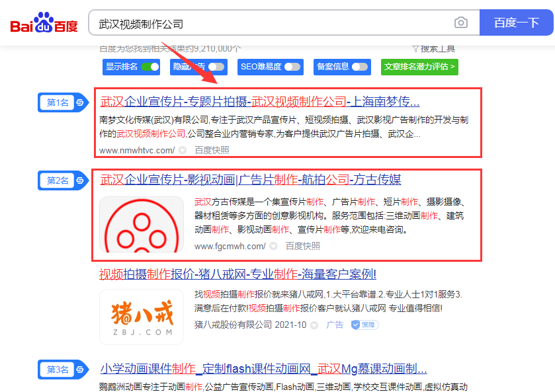555x392 pixels.
Task: Expand dropdown arrow next to www.fgcmwh.com
Action: [273, 246]
